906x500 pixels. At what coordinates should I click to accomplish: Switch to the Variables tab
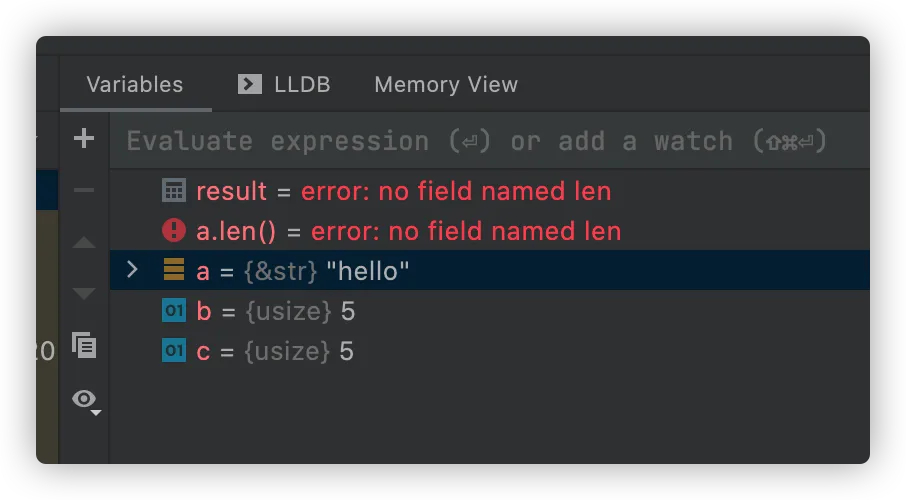pyautogui.click(x=135, y=85)
